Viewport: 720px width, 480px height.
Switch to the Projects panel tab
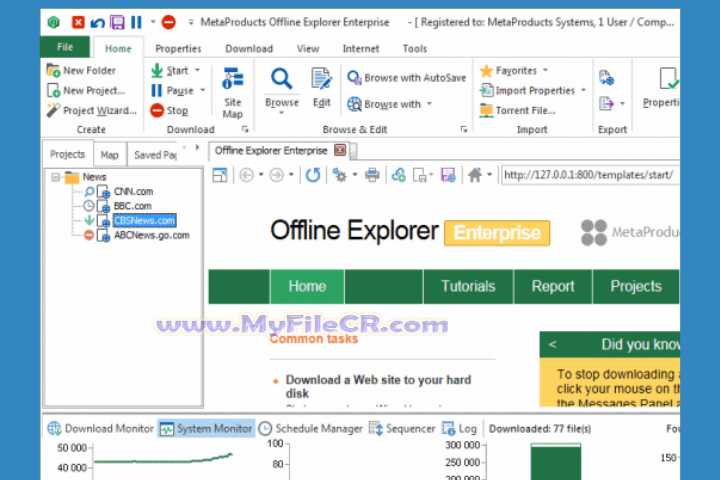(68, 154)
